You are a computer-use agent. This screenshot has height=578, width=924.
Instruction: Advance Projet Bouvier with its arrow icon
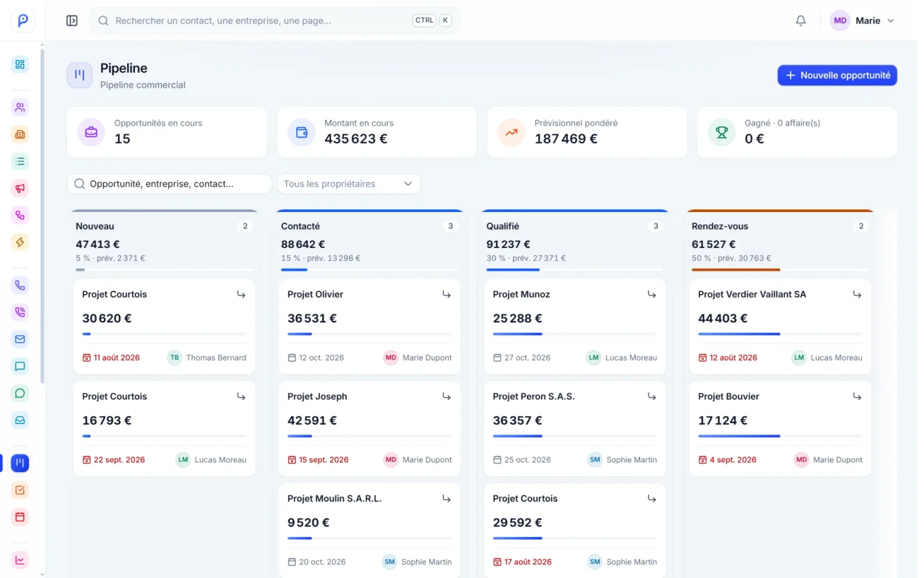[857, 396]
